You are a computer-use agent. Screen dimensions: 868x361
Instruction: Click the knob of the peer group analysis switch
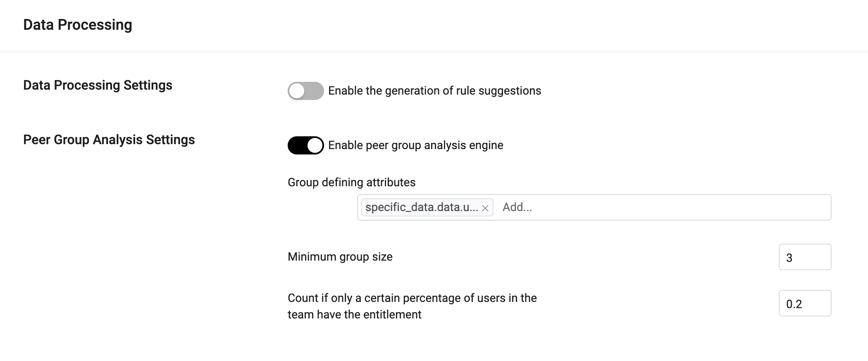(x=314, y=145)
